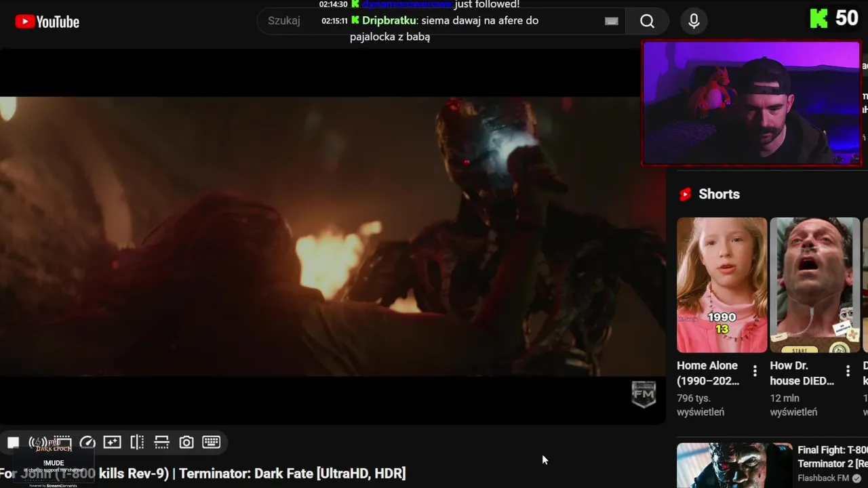Open the on-screen keyboard in search box
The image size is (868, 488).
point(611,21)
